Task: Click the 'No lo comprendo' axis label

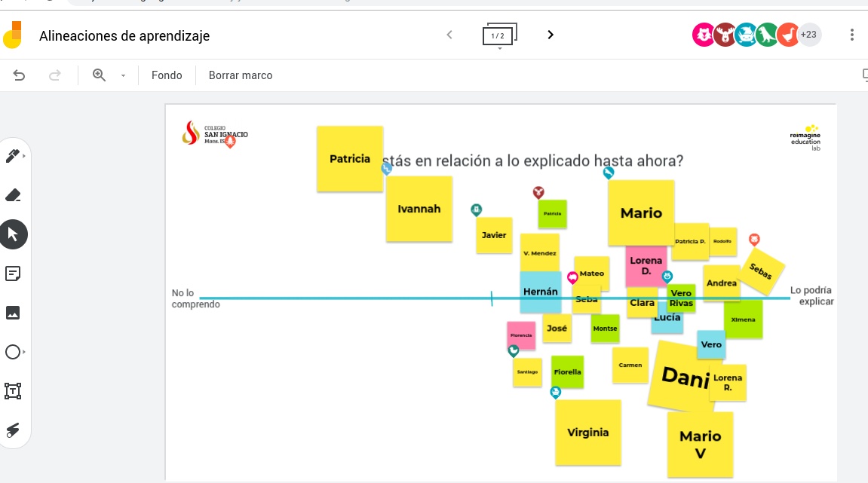Action: pyautogui.click(x=195, y=298)
